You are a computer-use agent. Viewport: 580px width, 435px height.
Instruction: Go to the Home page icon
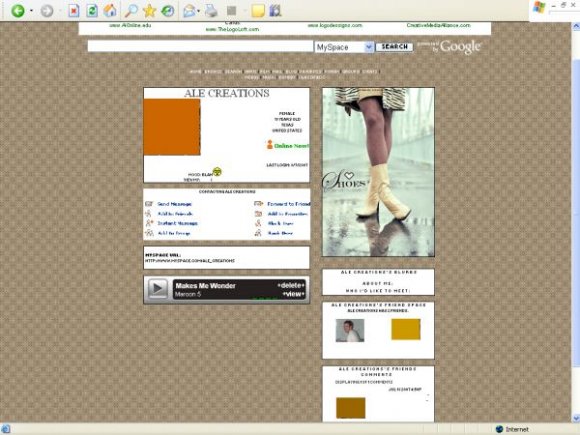(x=110, y=10)
